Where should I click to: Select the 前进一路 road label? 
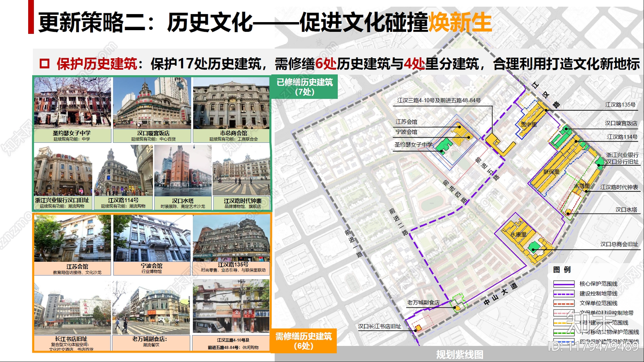tap(354, 243)
